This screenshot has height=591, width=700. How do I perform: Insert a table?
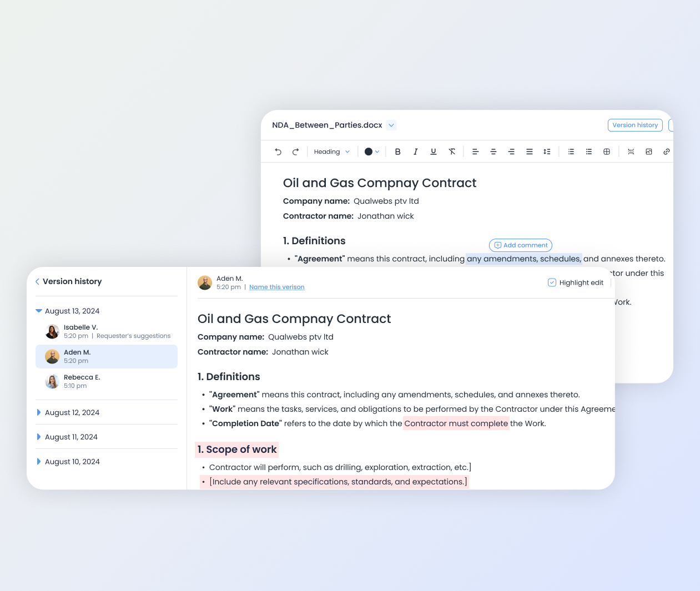click(x=607, y=151)
